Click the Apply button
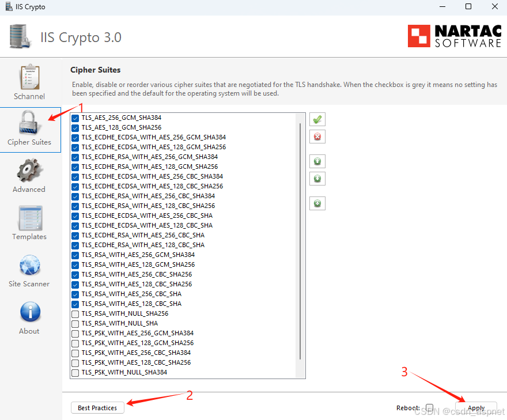The width and height of the screenshot is (507, 420). click(x=476, y=408)
